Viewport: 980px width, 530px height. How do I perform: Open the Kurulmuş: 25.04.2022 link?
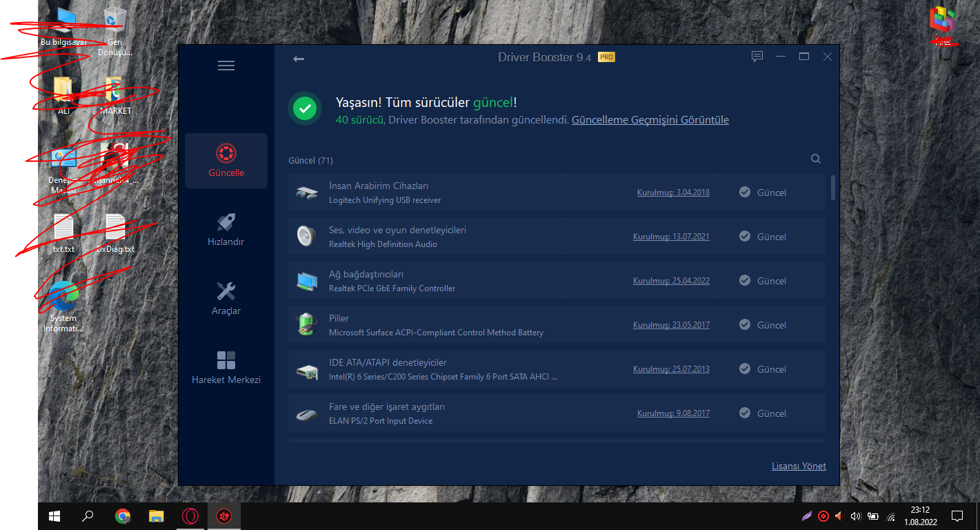click(671, 281)
